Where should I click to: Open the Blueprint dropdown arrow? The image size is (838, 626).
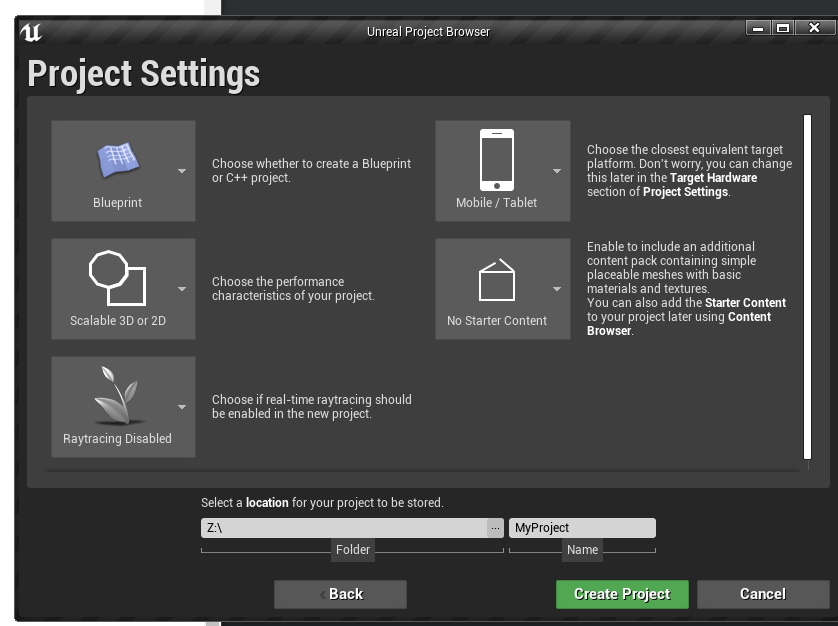[182, 171]
